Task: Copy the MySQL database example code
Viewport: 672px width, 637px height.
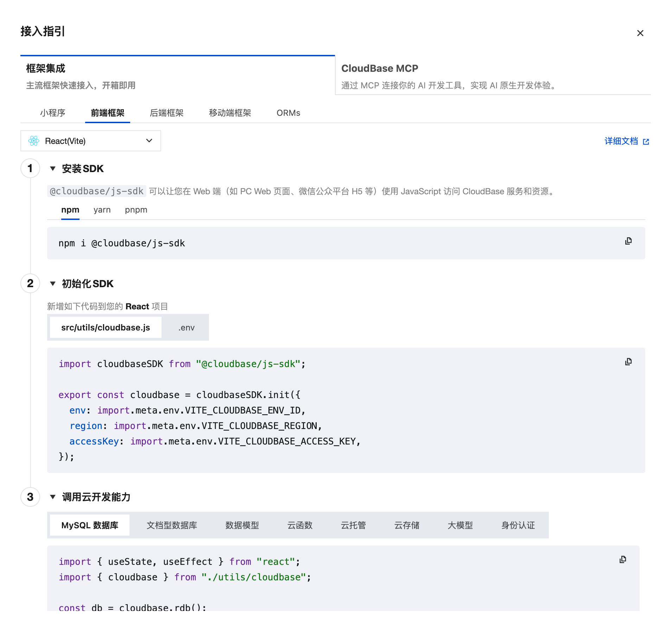Action: 623,560
